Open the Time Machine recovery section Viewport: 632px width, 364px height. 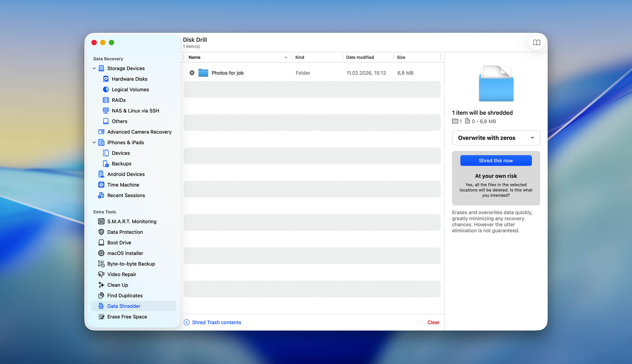tap(123, 185)
